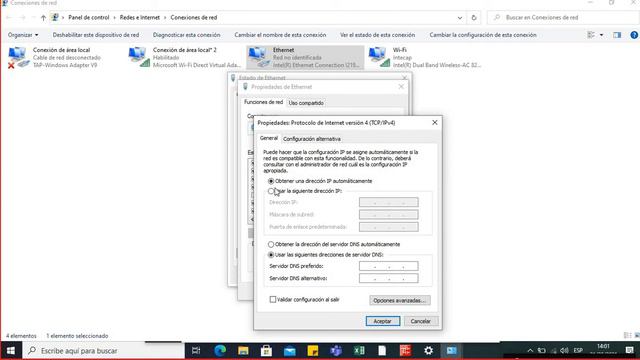Click Diagnosticar esta conexión
The height and width of the screenshot is (360, 640).
click(x=187, y=35)
